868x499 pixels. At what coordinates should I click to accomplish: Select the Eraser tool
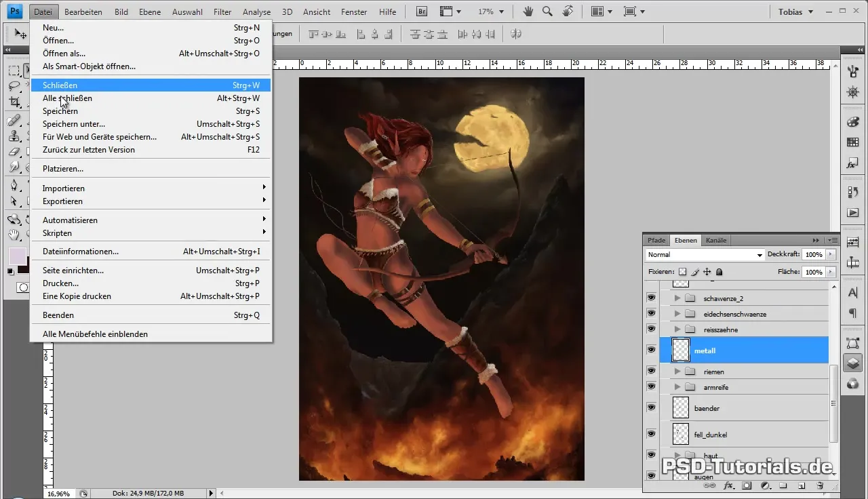[14, 152]
